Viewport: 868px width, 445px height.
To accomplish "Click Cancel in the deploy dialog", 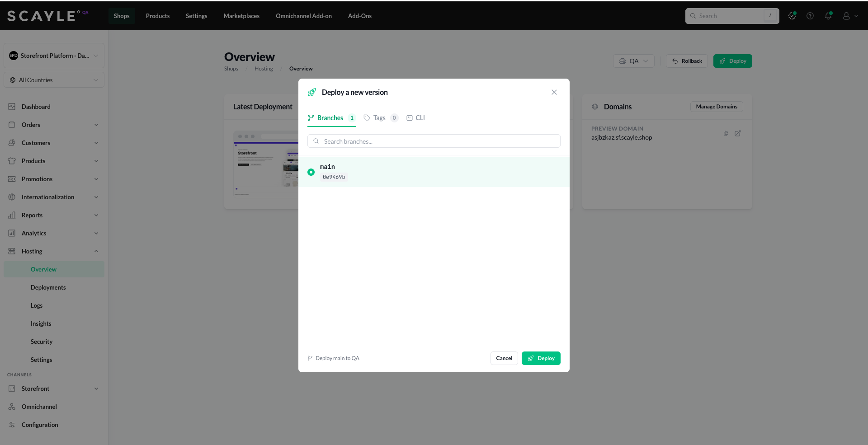I will [504, 358].
